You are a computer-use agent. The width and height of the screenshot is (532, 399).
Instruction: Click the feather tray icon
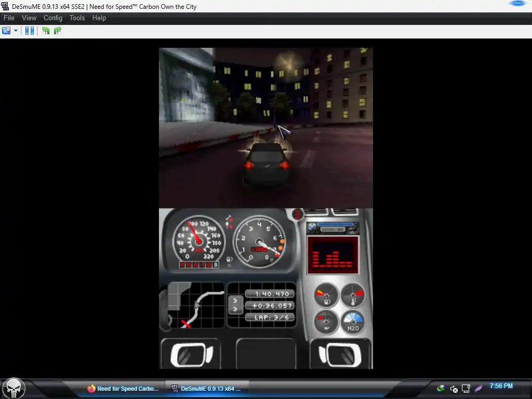tap(478, 388)
